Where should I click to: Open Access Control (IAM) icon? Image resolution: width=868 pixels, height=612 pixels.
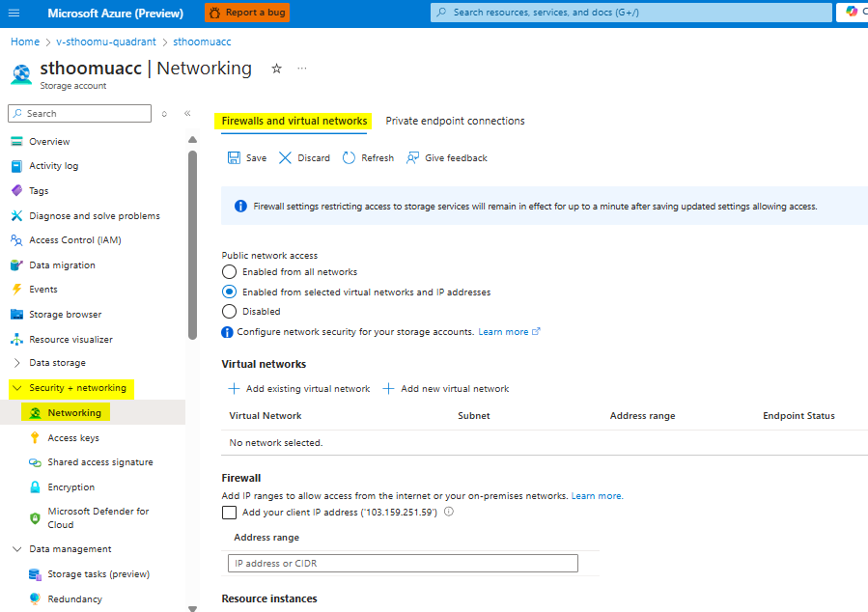click(16, 240)
